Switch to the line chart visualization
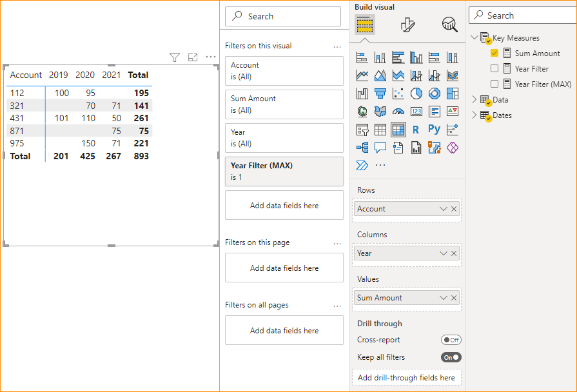The image size is (577, 392). click(x=362, y=75)
